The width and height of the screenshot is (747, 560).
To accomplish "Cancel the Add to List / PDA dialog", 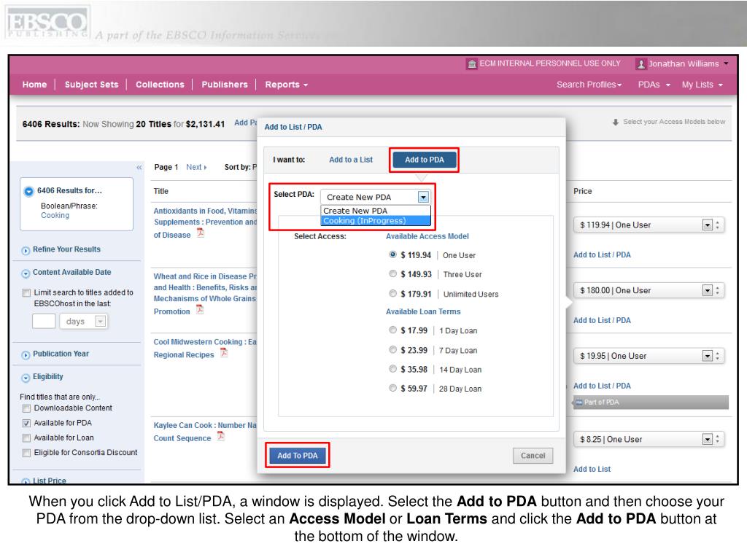I will click(x=533, y=456).
